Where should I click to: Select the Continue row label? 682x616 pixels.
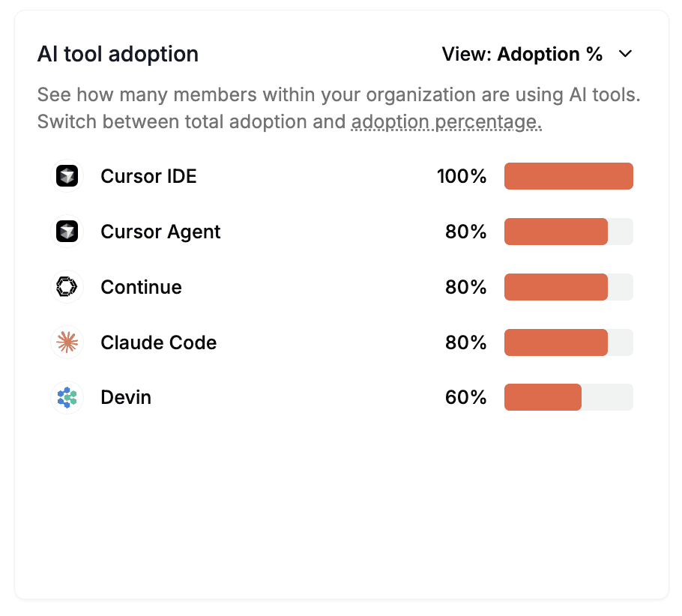(141, 287)
